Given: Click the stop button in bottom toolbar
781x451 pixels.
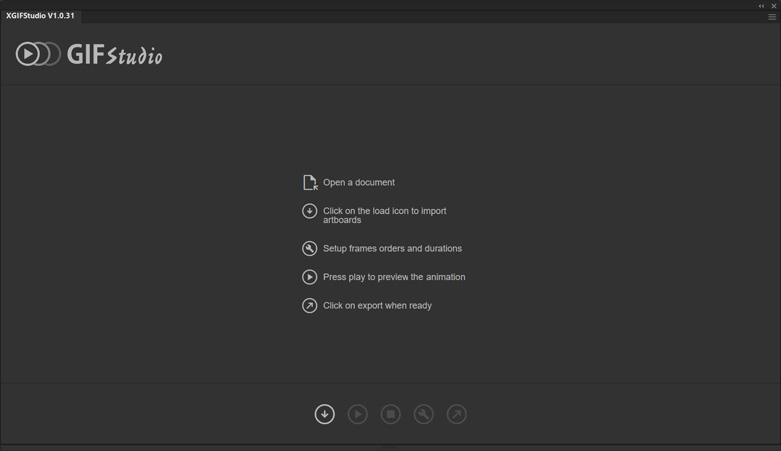Looking at the screenshot, I should tap(390, 414).
